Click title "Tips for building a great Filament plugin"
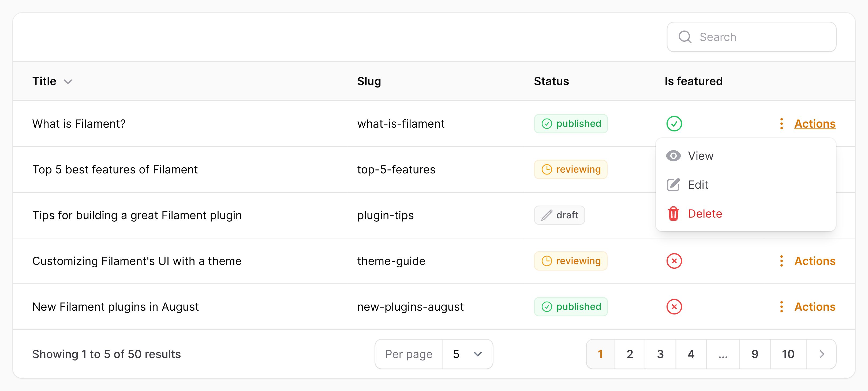Image resolution: width=868 pixels, height=391 pixels. point(137,215)
